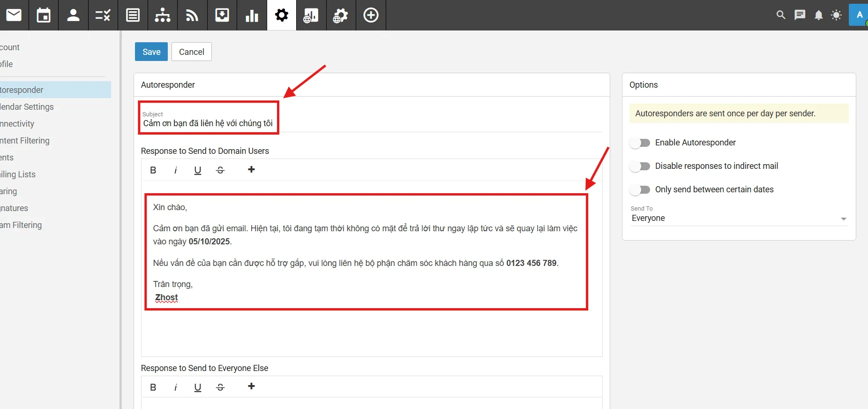This screenshot has width=868, height=409.
Task: Open the Notes icon in top bar
Action: [x=133, y=15]
